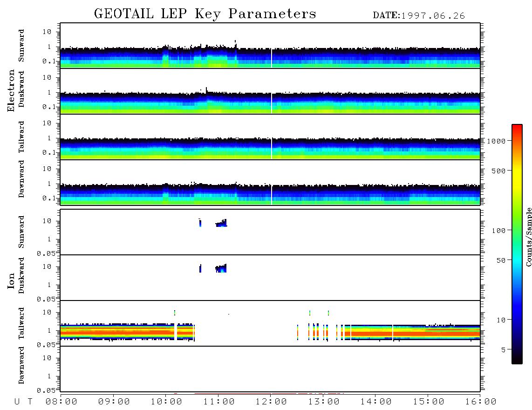Click the Ion Dawnward panel label
Screen dimensions: 532x410
[x=21, y=365]
